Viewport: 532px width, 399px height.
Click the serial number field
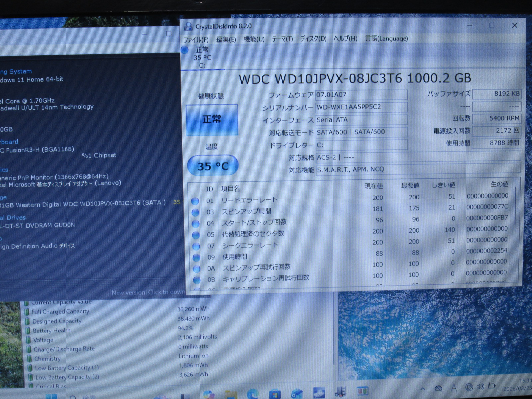[361, 107]
